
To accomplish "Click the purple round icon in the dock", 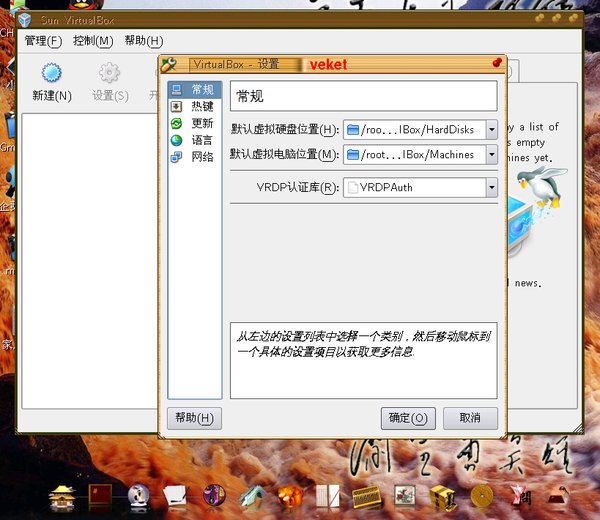I will point(214,495).
